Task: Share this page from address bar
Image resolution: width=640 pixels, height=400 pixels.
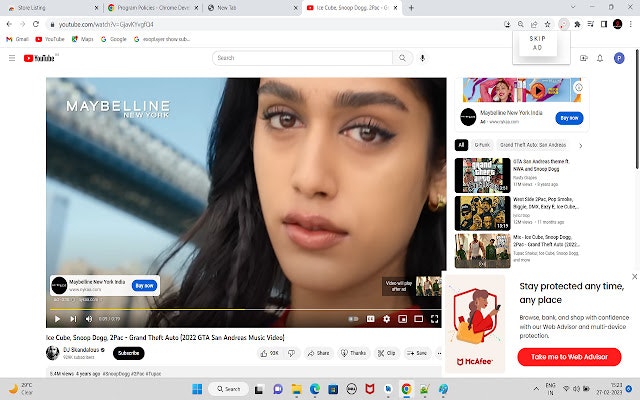Action: tap(534, 24)
